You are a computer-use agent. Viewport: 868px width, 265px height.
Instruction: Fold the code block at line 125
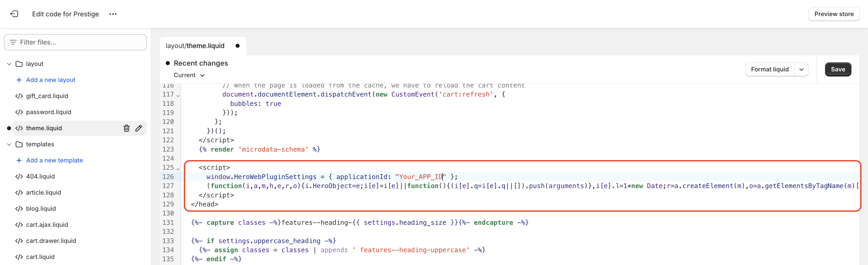(x=178, y=168)
